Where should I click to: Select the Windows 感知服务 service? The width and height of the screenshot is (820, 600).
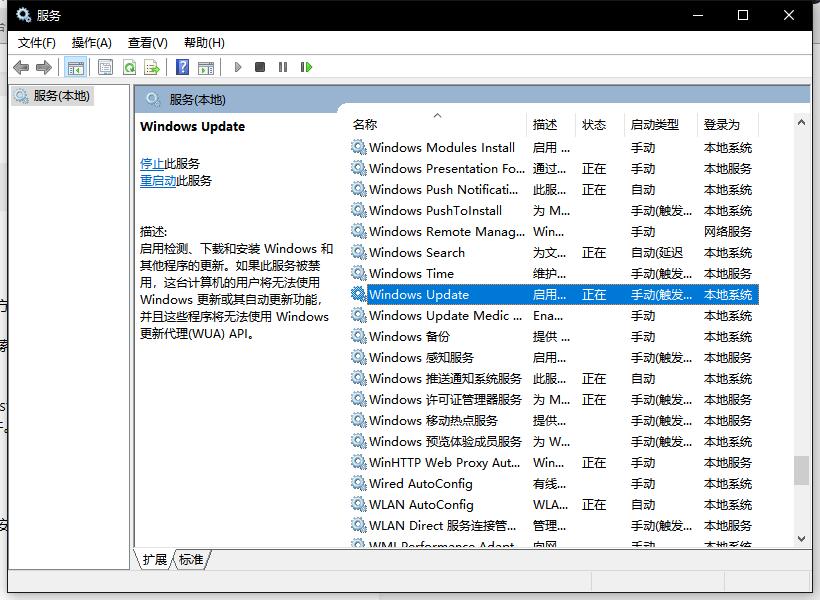554,357
